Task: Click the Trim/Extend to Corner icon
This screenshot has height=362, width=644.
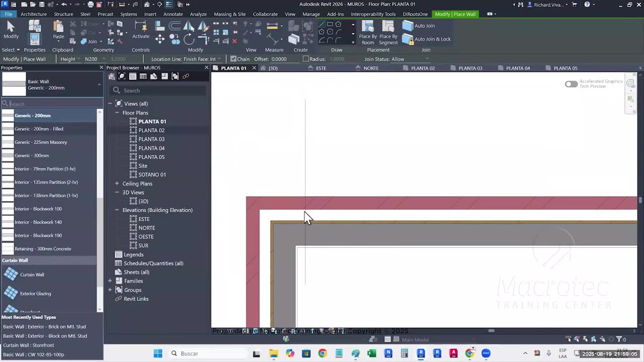Action: coord(203,39)
